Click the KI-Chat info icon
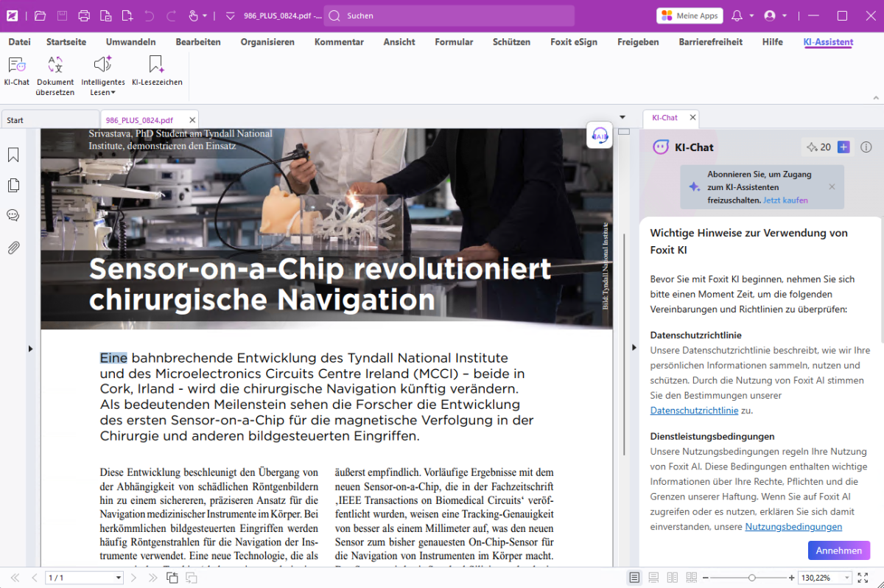The height and width of the screenshot is (588, 884). pyautogui.click(x=866, y=147)
